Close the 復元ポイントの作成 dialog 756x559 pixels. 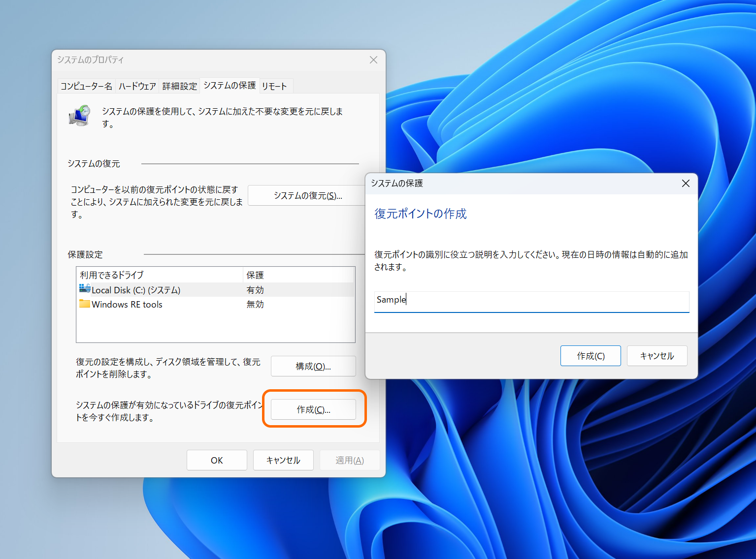tap(685, 183)
